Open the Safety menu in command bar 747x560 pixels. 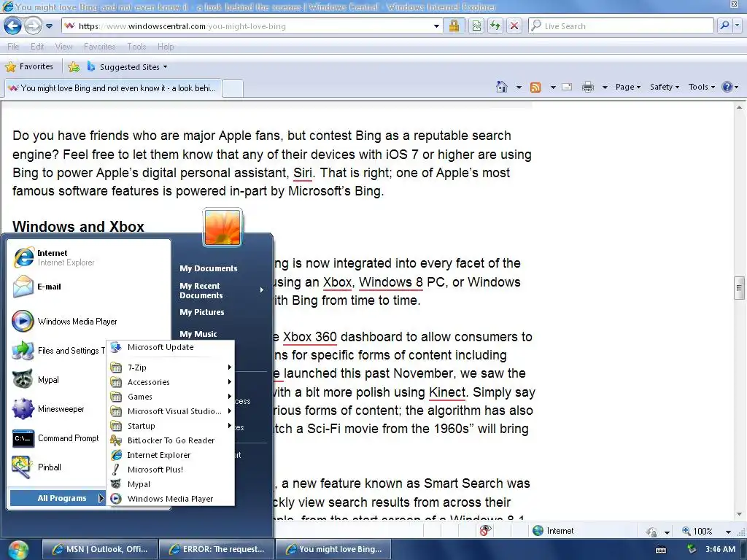point(664,87)
